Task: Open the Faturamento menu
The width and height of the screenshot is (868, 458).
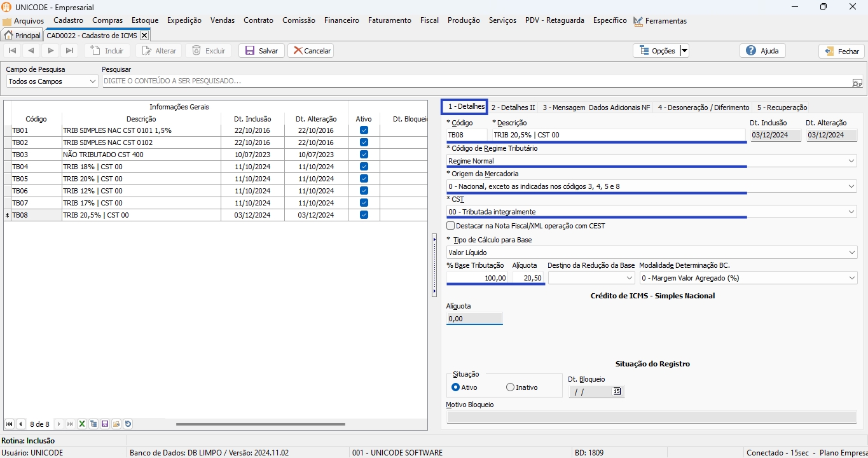Action: coord(389,20)
